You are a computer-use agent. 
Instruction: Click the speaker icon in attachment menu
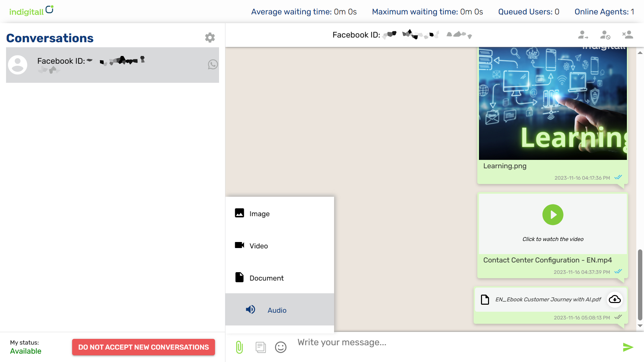point(250,309)
